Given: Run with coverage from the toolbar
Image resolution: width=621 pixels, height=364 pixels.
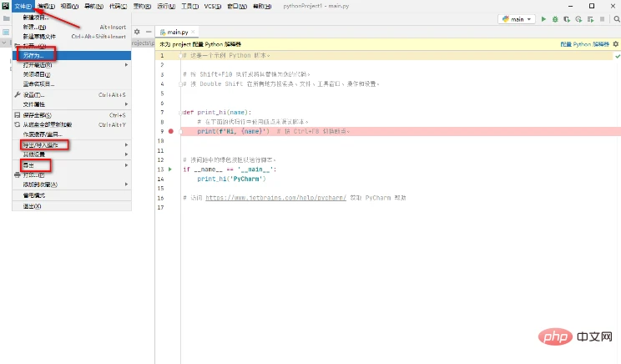Looking at the screenshot, I should click(x=565, y=18).
